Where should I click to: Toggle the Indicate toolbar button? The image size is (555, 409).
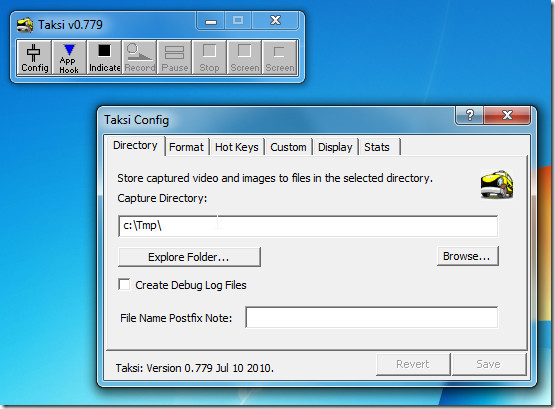click(104, 57)
